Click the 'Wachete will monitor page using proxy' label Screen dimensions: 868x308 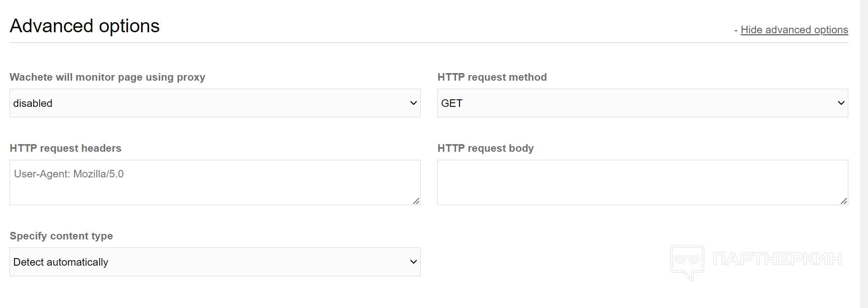click(107, 77)
